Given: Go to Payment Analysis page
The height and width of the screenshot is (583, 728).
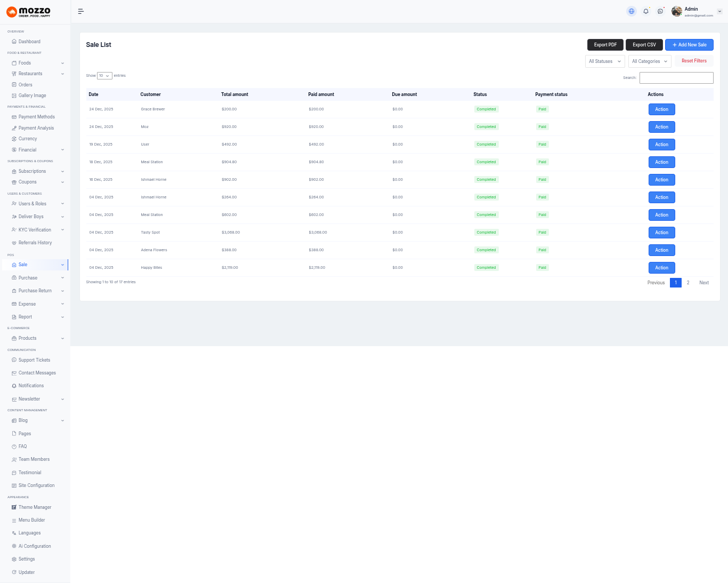Looking at the screenshot, I should tap(36, 128).
